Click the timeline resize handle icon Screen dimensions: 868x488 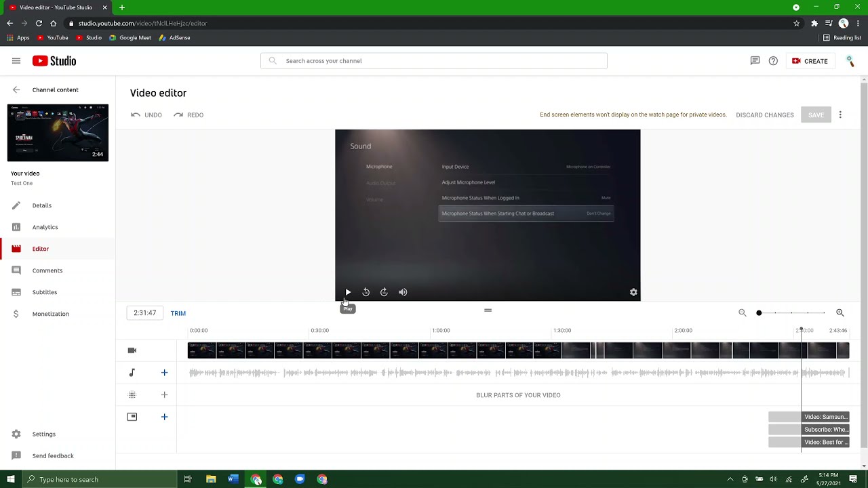[488, 310]
